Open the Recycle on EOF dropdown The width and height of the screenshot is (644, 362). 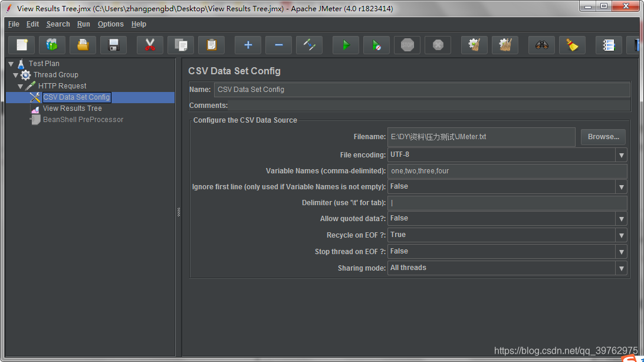(x=621, y=235)
